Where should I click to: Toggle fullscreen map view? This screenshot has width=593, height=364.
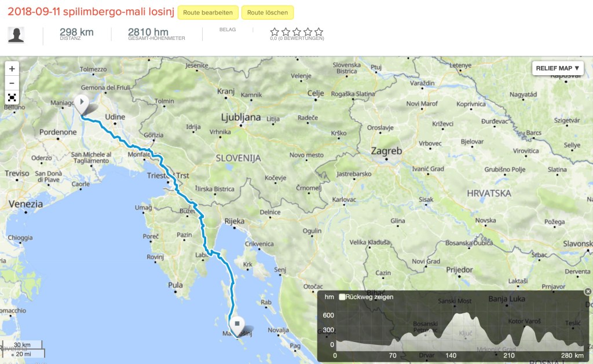pos(12,97)
